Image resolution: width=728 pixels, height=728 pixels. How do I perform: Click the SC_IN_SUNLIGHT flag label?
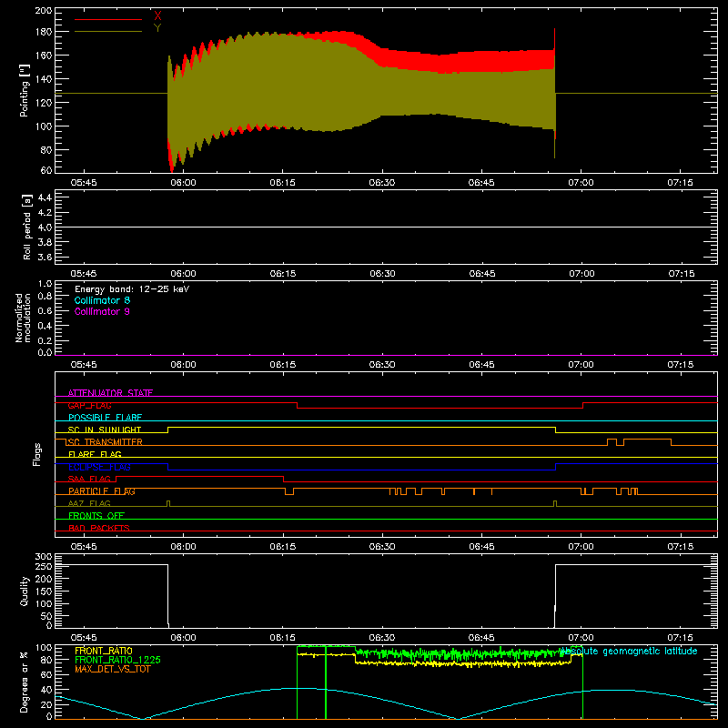click(x=105, y=430)
